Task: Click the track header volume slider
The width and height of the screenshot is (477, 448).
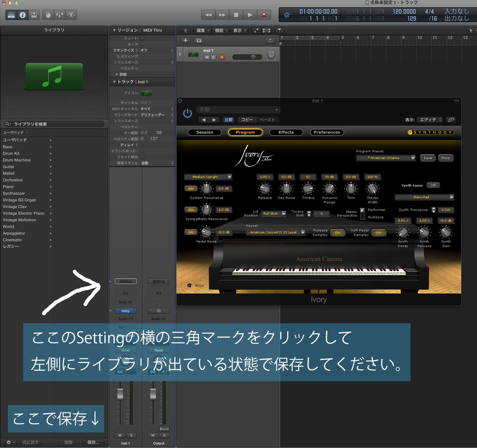Action: click(247, 57)
